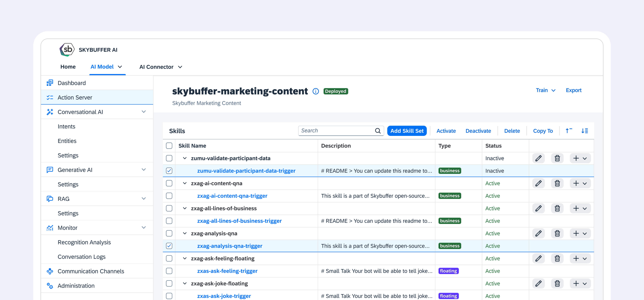Delete the zxag-analysis-qna skill set
The height and width of the screenshot is (300, 644).
coord(557,233)
